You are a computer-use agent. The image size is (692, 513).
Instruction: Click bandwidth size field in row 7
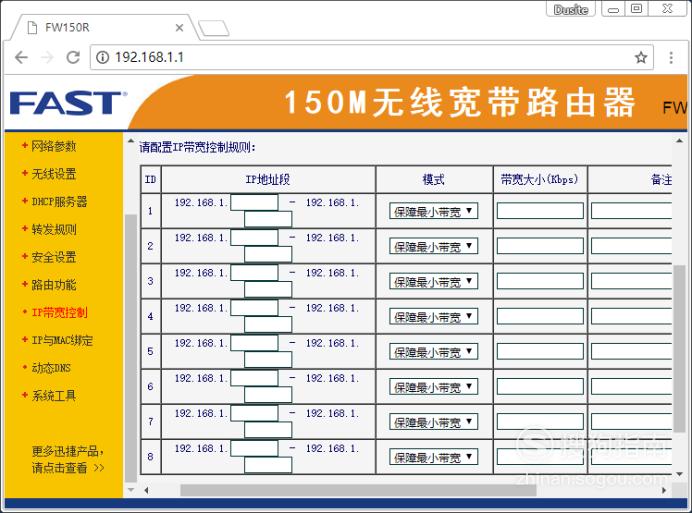540,422
